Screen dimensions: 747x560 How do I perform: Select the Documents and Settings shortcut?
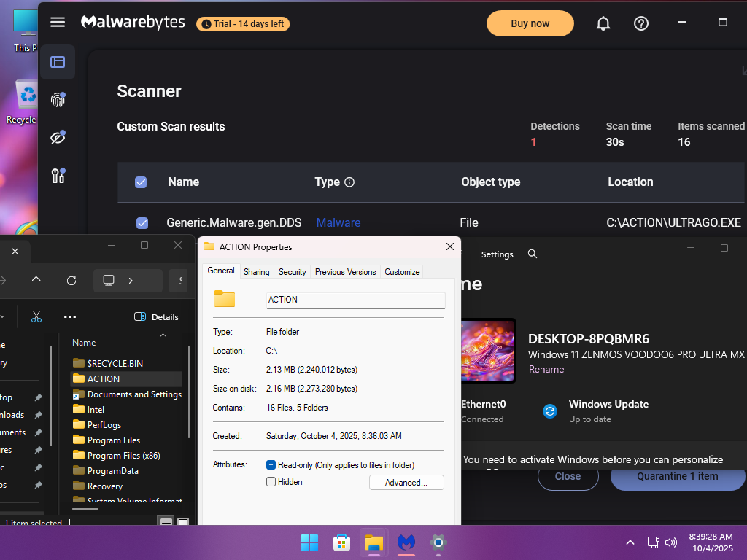[x=127, y=394]
